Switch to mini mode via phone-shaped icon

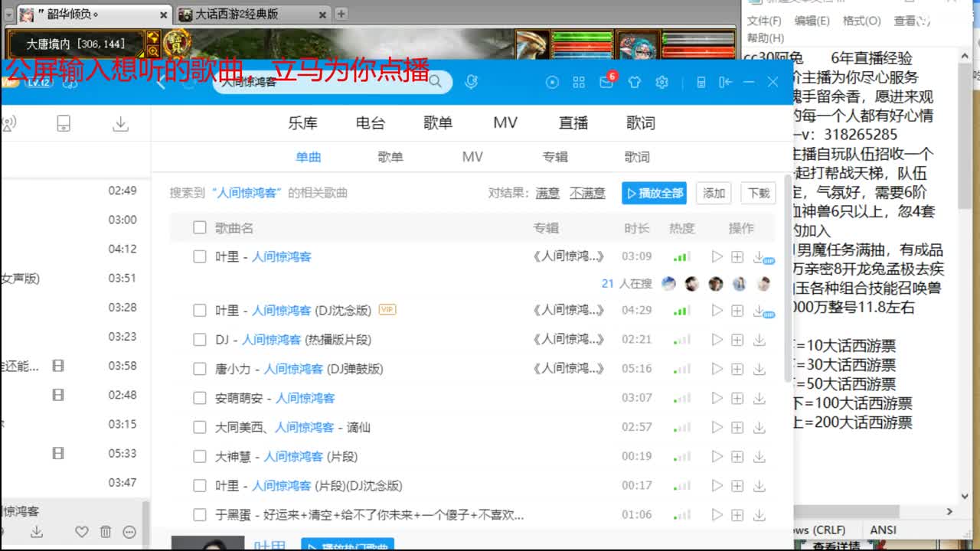click(x=701, y=82)
